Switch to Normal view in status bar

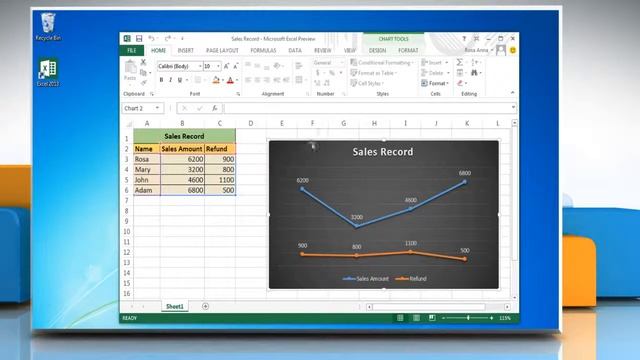pos(400,318)
